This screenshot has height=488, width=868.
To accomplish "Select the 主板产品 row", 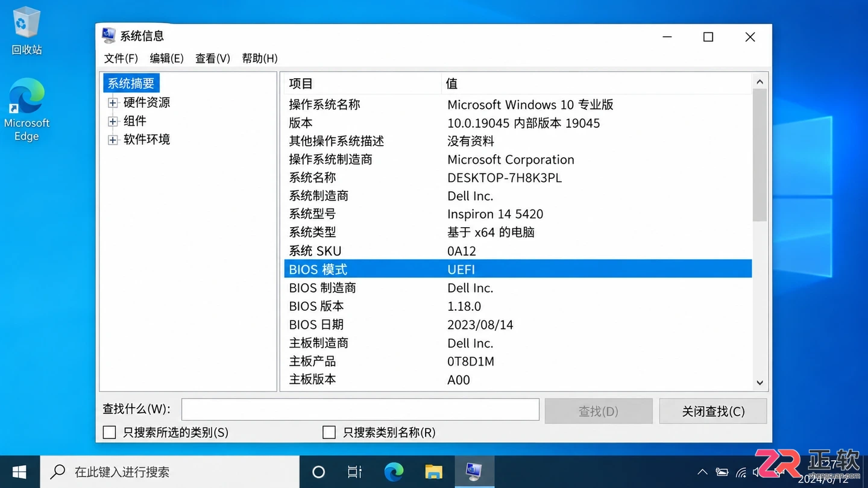I will click(518, 361).
